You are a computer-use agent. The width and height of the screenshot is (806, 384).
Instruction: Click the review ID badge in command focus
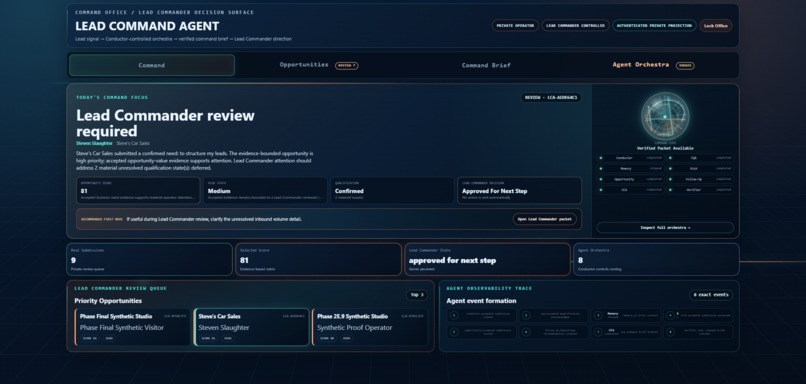point(551,97)
